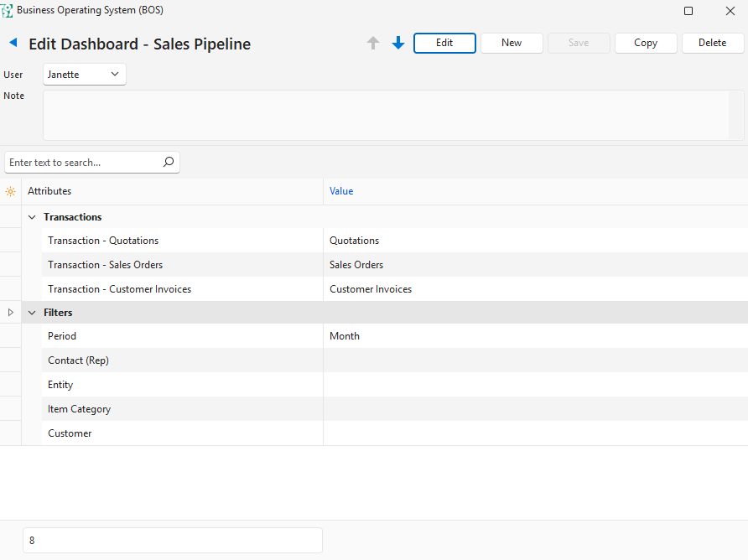Click the Delete button

[x=712, y=43]
